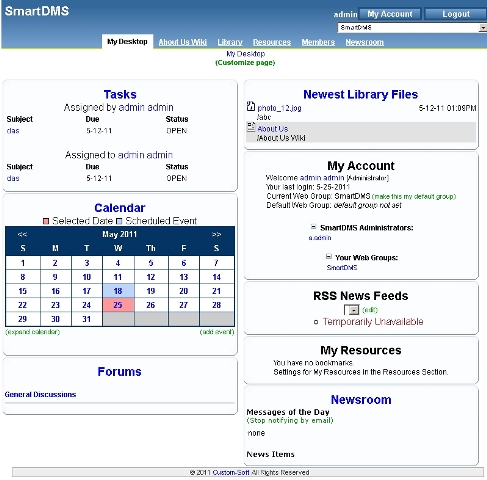This screenshot has height=480, width=487.
Task: Select May 31 in the calendar
Action: pos(87,319)
